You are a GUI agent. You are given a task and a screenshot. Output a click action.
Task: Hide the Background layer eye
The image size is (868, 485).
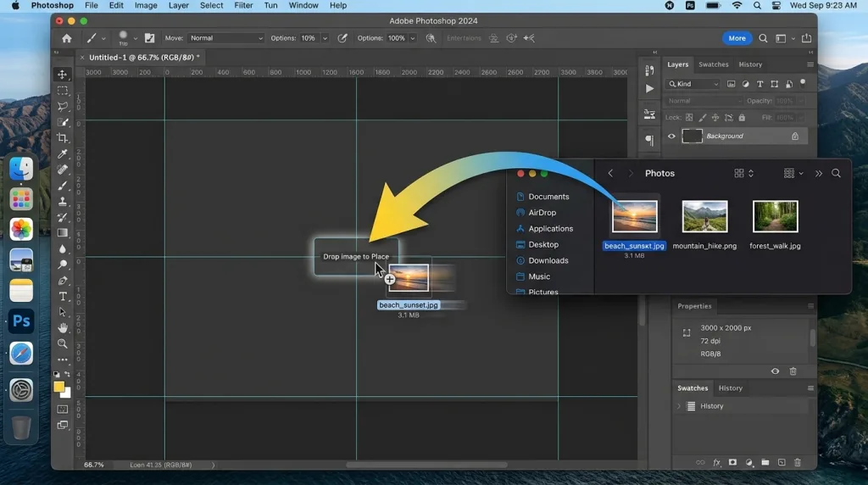(671, 137)
